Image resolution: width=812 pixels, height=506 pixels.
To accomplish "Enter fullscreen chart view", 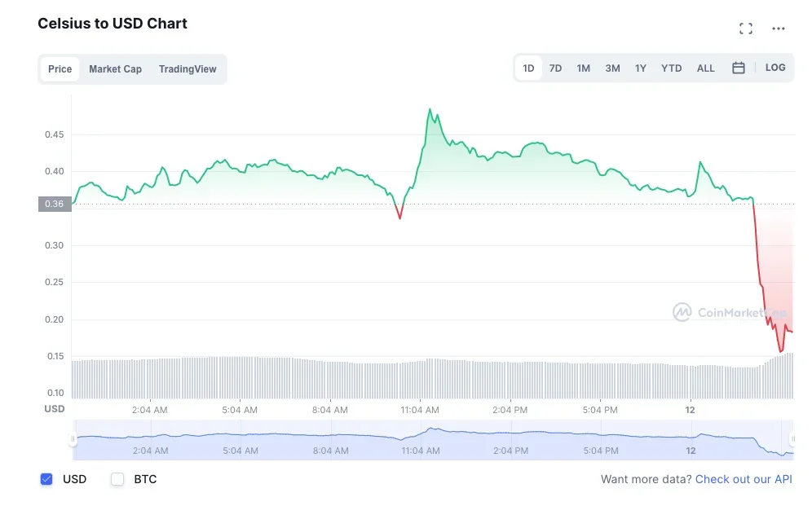I will pos(745,29).
